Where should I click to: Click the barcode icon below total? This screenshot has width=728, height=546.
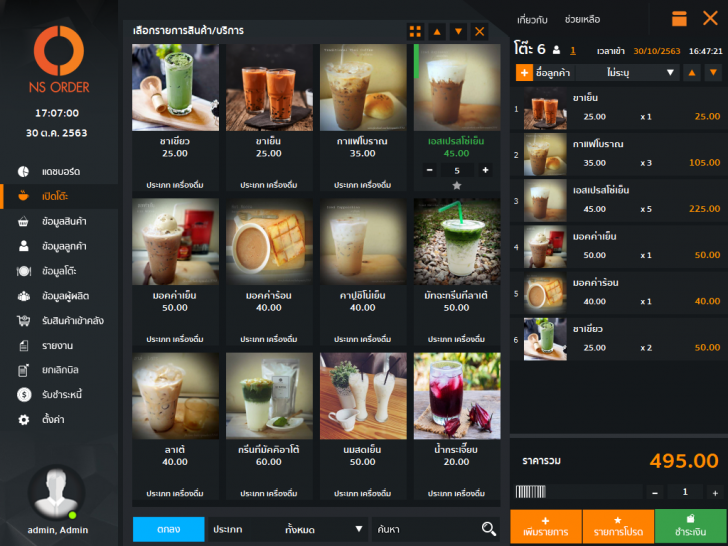point(531,492)
